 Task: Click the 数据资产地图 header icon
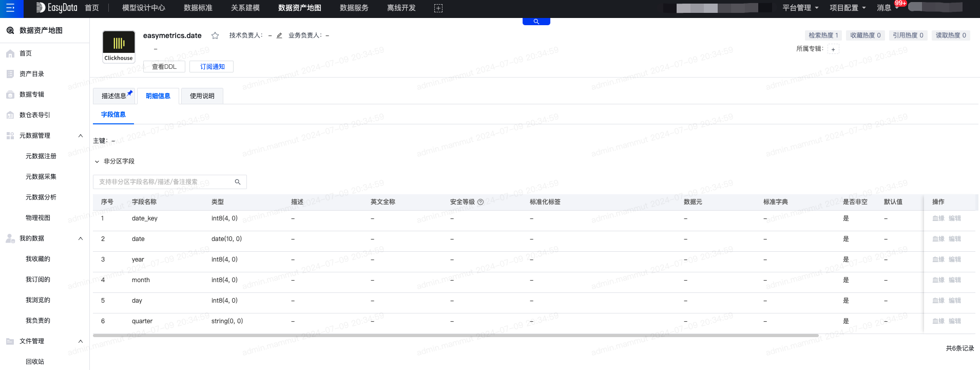coord(10,30)
